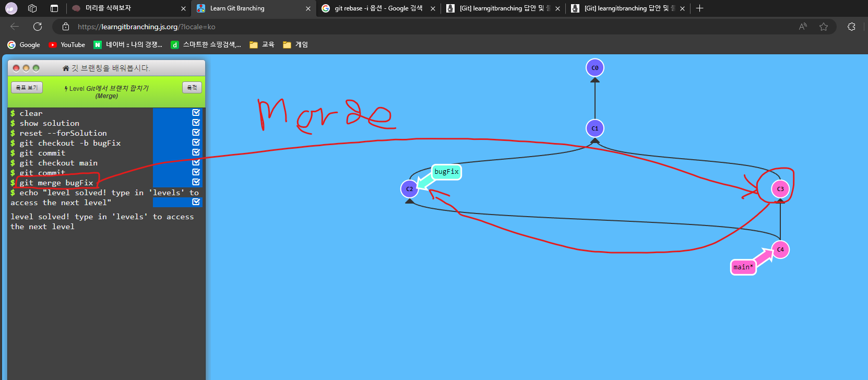The image size is (868, 380).
Task: Click the yellow minimize dot of terminal window
Action: pyautogui.click(x=26, y=68)
